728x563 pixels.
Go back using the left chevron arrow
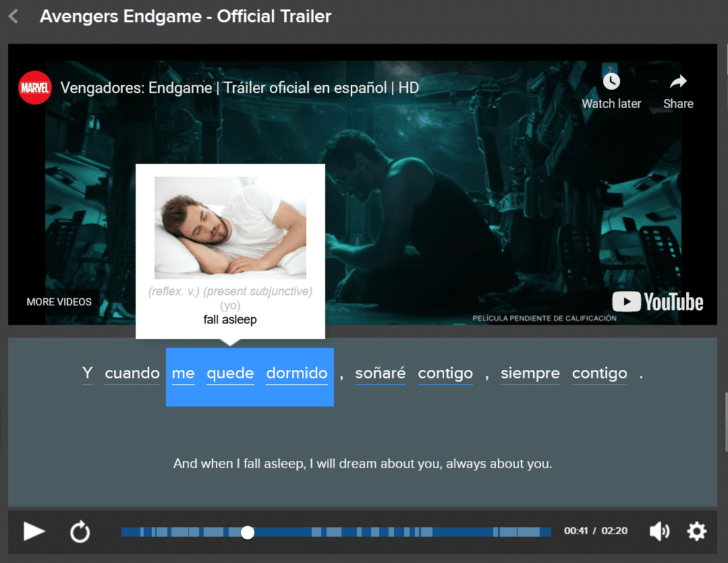(13, 17)
